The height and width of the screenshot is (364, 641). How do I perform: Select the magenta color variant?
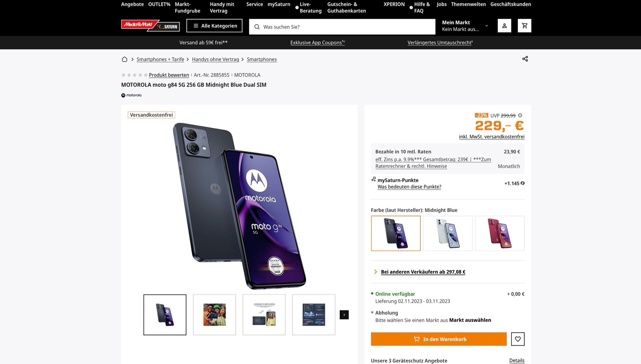point(499,233)
